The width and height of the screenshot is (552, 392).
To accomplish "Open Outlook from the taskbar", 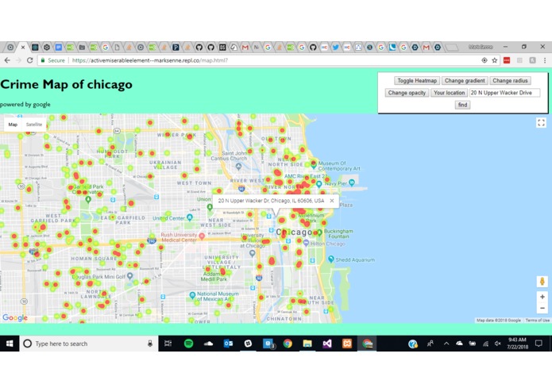I will click(x=228, y=344).
